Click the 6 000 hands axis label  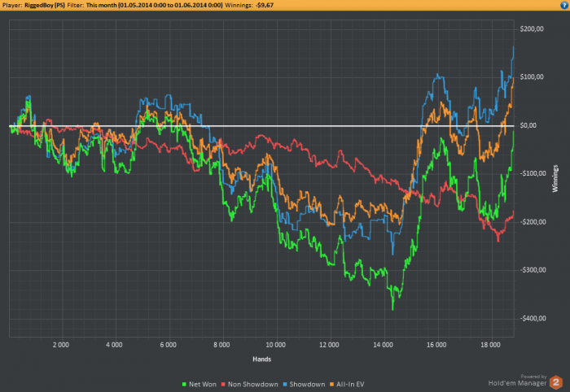click(168, 345)
